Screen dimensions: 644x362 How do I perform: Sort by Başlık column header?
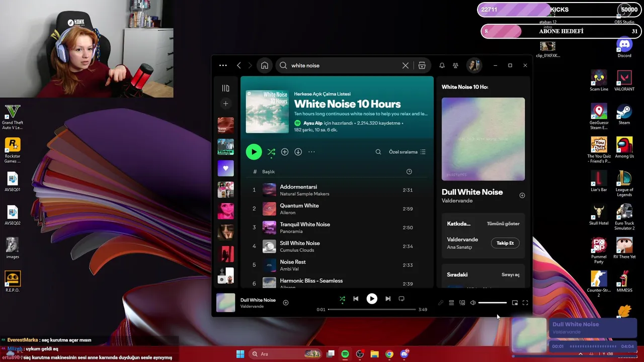point(268,171)
